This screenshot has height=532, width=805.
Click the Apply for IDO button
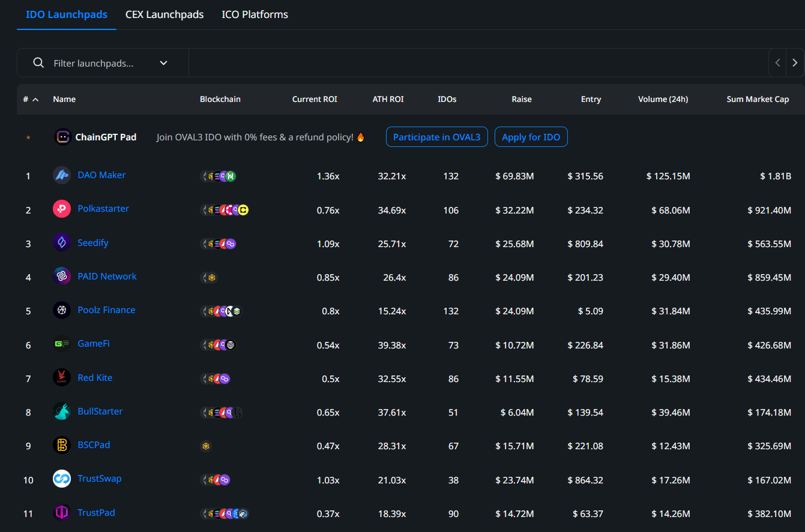531,137
